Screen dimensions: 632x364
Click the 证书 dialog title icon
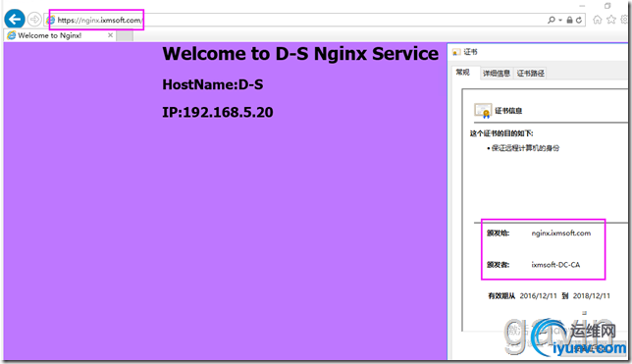[x=456, y=52]
